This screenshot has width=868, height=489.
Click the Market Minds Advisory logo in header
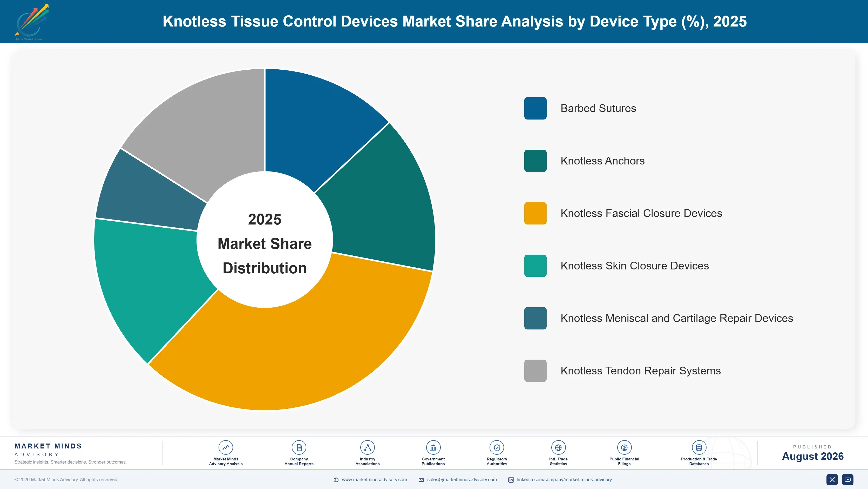pyautogui.click(x=31, y=22)
